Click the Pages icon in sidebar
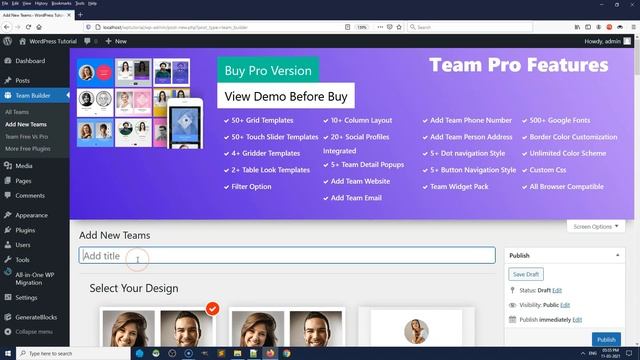Viewport: 640px width, 360px height. 8,180
